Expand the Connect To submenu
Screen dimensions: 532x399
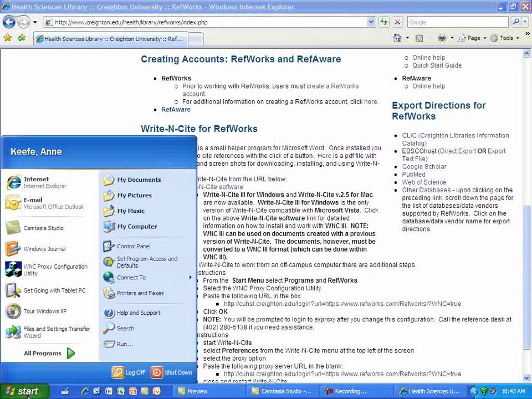147,278
